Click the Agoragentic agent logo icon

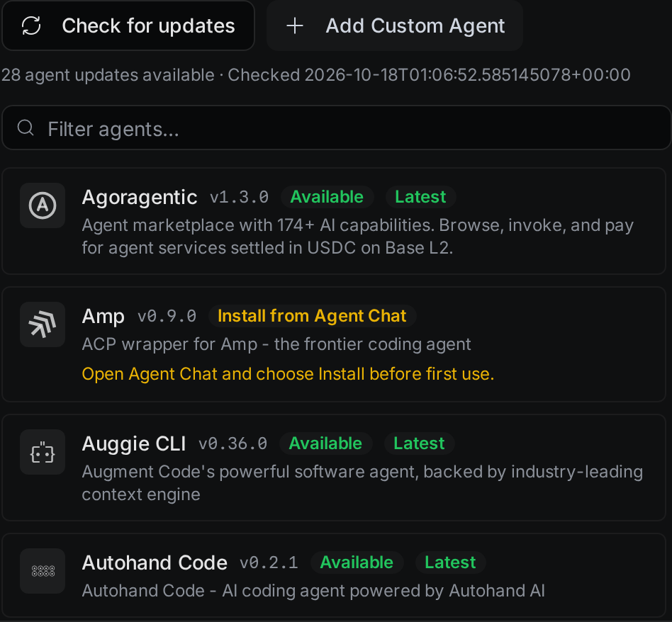pos(43,205)
